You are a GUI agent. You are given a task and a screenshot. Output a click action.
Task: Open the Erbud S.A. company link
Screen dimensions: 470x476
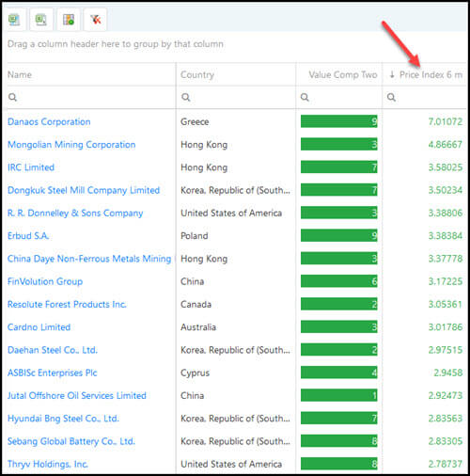(x=28, y=236)
